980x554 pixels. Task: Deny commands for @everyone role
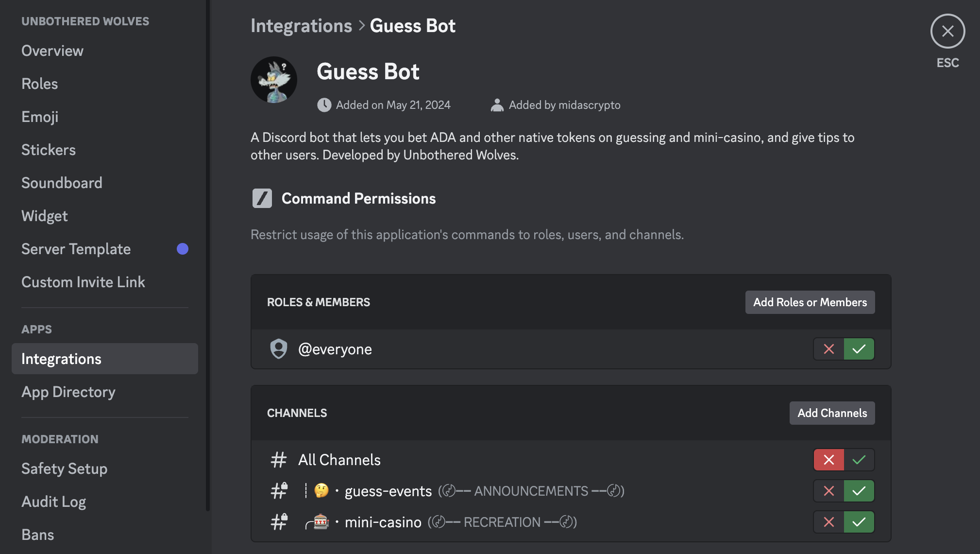(x=829, y=349)
